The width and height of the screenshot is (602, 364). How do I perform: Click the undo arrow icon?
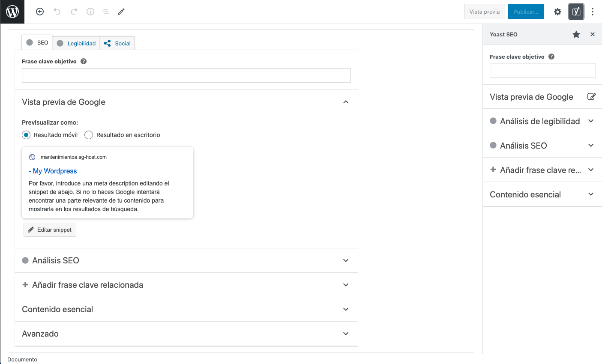click(x=57, y=12)
